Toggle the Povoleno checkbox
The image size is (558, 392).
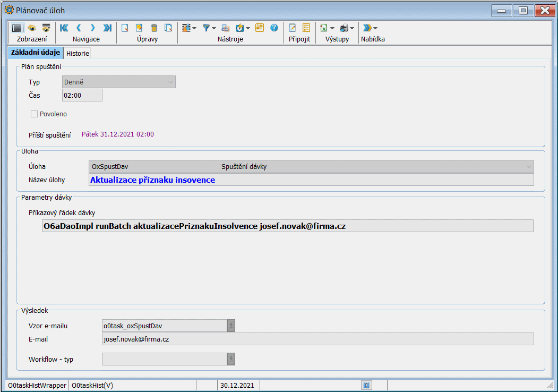(35, 114)
